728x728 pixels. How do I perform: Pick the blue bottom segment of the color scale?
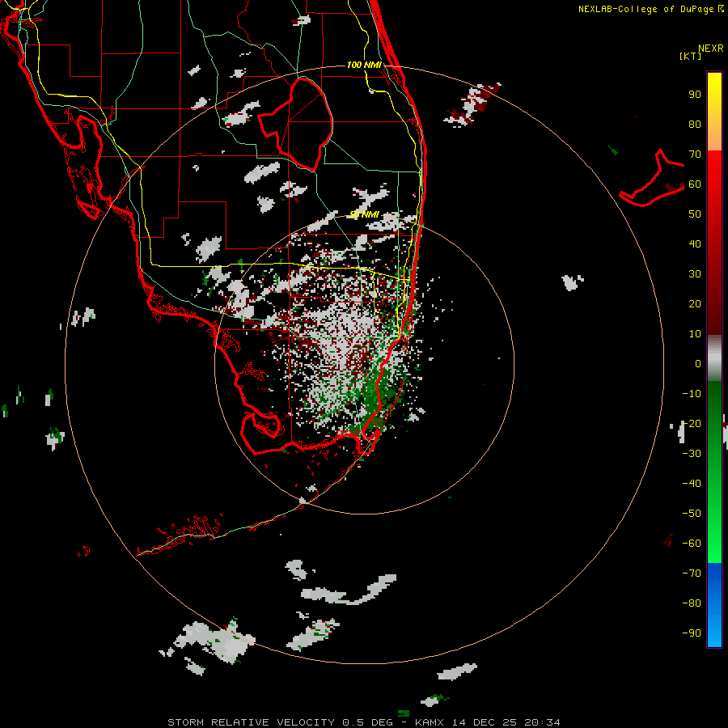tap(714, 605)
